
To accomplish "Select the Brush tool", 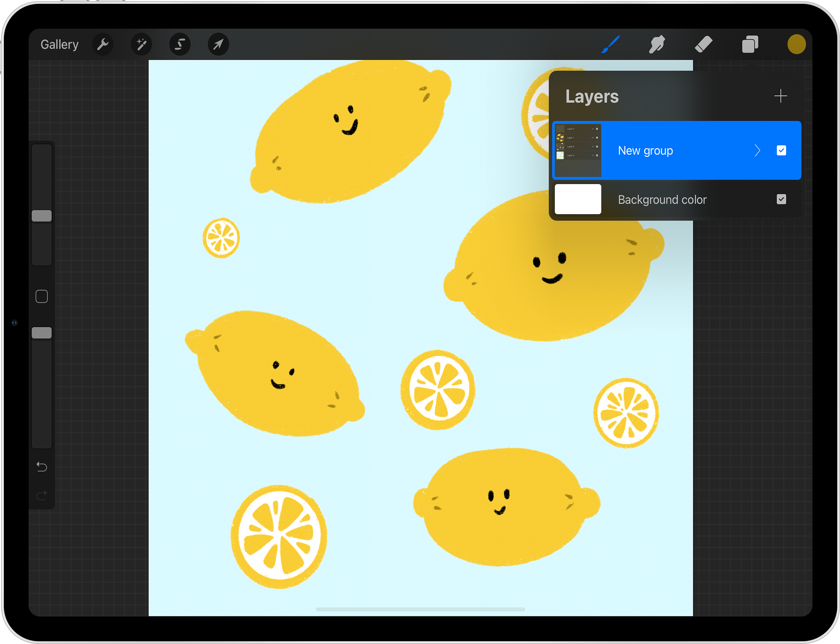I will pyautogui.click(x=611, y=44).
